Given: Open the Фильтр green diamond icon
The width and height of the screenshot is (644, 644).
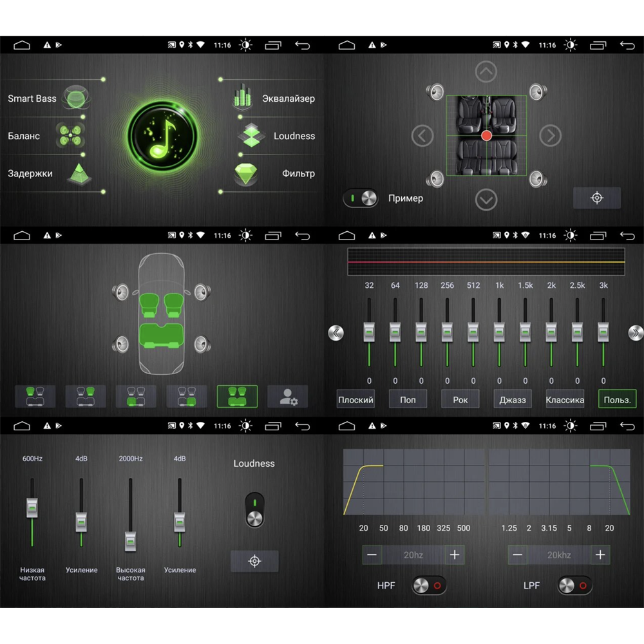Looking at the screenshot, I should [x=245, y=174].
